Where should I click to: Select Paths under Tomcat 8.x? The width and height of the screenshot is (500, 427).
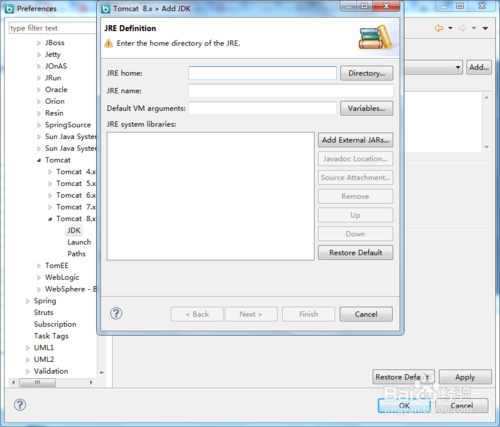click(76, 254)
